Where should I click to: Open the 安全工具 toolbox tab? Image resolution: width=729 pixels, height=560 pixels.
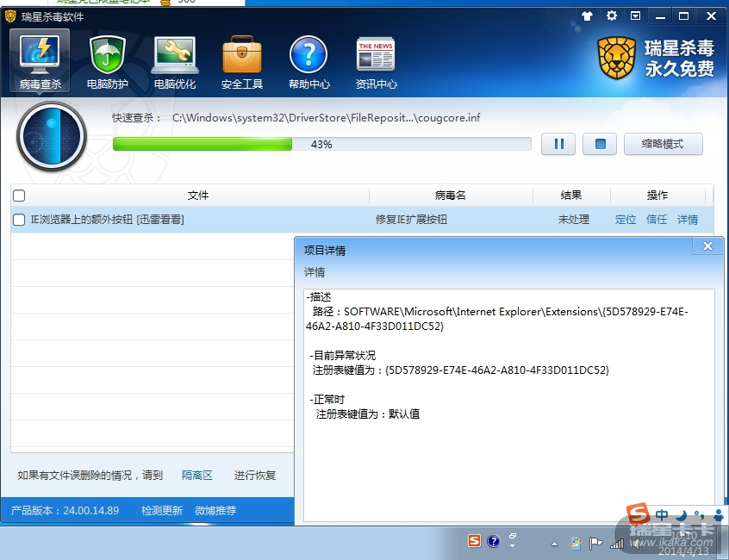point(242,62)
